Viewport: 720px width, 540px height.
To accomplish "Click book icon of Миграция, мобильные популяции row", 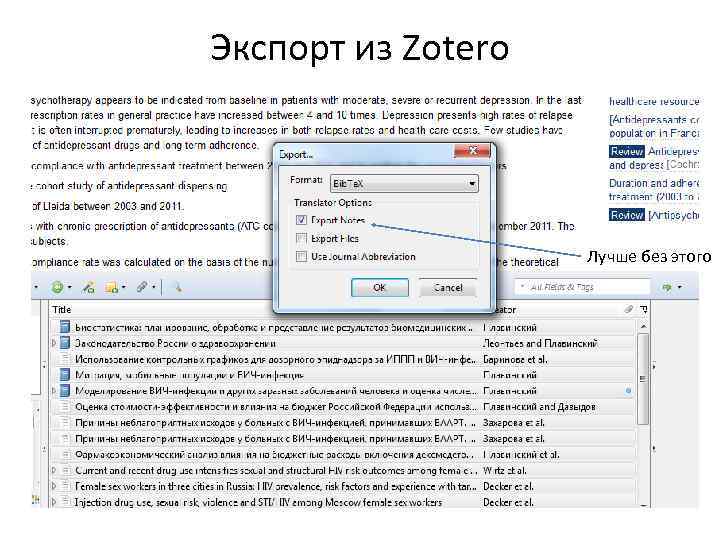I will click(65, 375).
